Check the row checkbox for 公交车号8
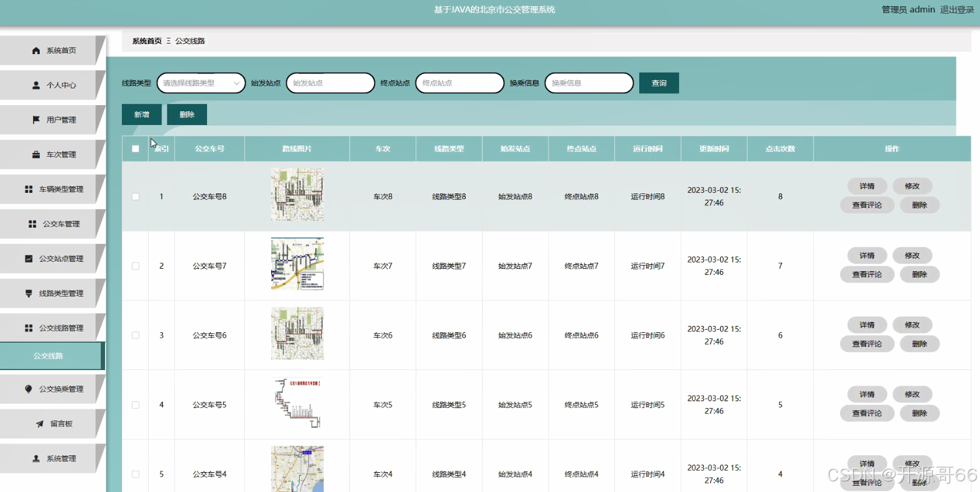Screen dimensions: 980x492 click(x=136, y=197)
